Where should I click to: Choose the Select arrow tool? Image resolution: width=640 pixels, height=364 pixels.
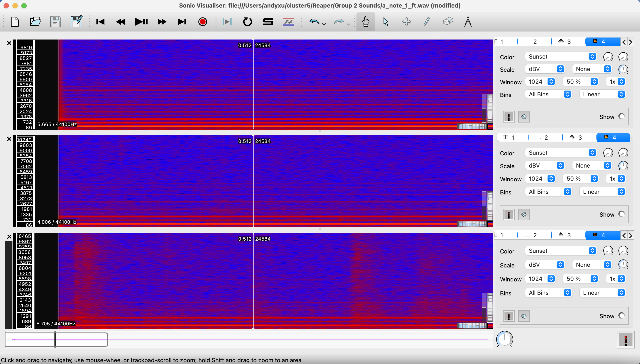(386, 22)
